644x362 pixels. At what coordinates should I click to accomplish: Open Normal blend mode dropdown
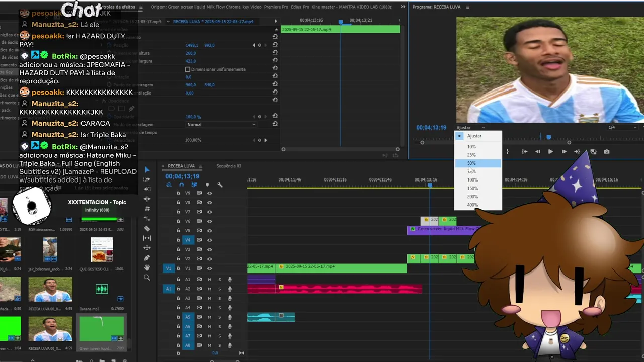click(x=221, y=125)
